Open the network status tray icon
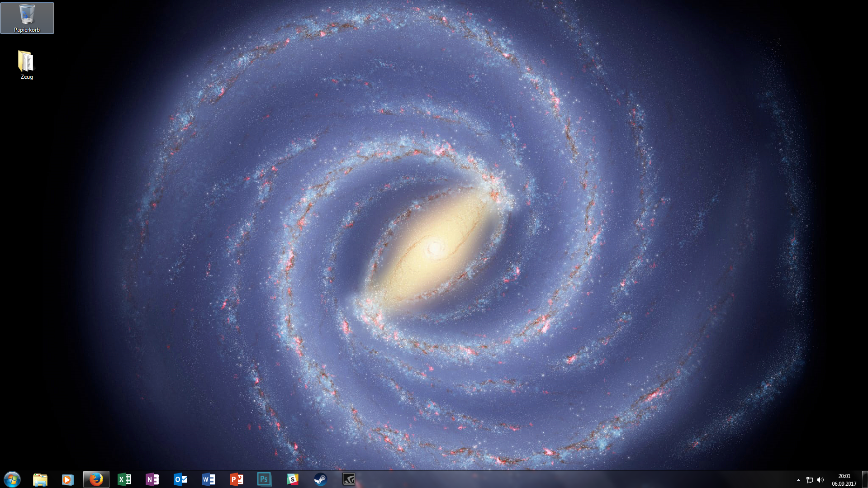 coord(810,480)
